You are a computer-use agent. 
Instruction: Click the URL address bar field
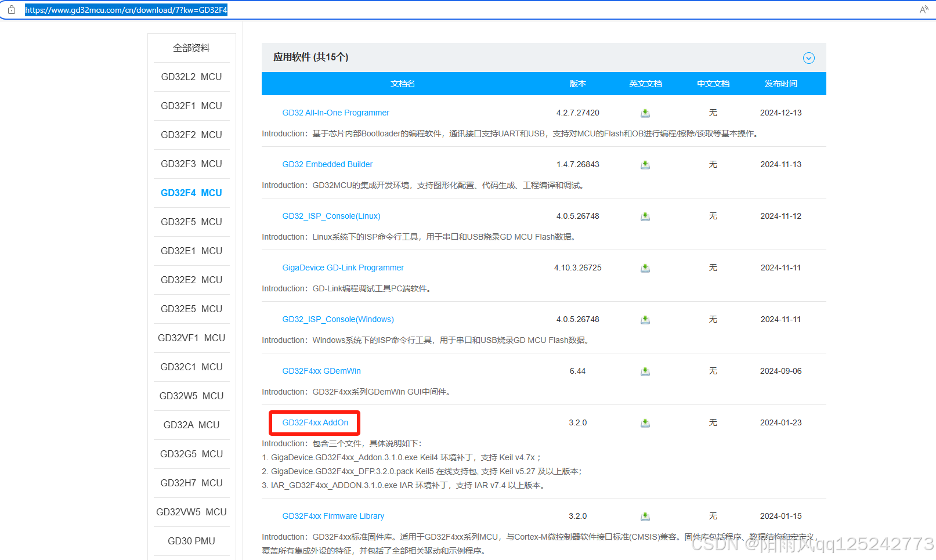click(x=468, y=10)
